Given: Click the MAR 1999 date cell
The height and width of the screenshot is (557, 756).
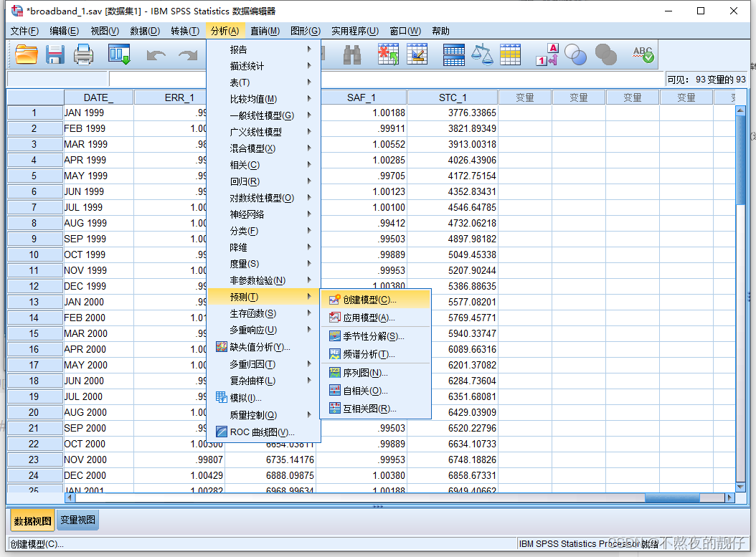Looking at the screenshot, I should (98, 145).
